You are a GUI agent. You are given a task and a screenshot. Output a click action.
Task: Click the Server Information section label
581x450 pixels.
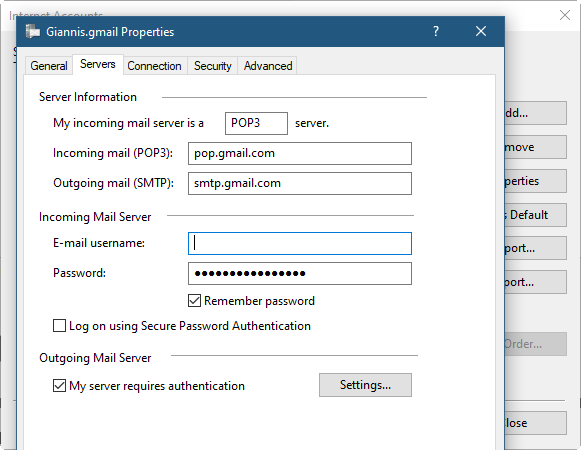[x=88, y=97]
